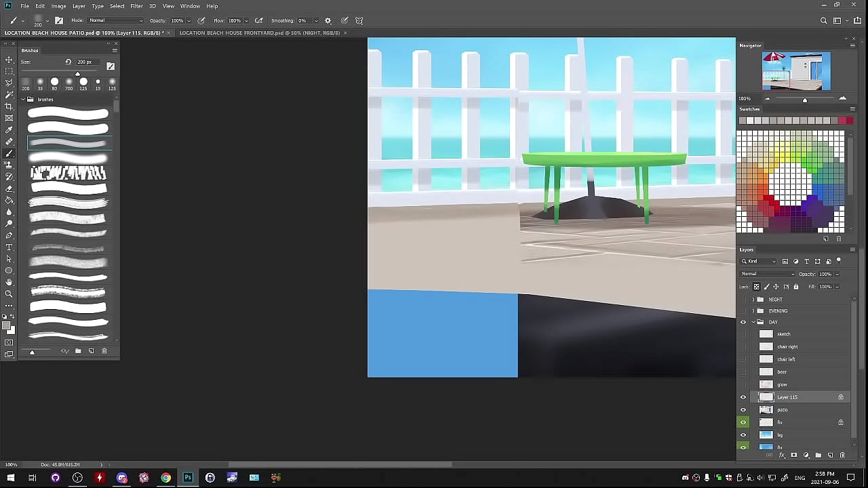Select the chair right layer
Viewport: 868px width, 488px height.
point(787,347)
